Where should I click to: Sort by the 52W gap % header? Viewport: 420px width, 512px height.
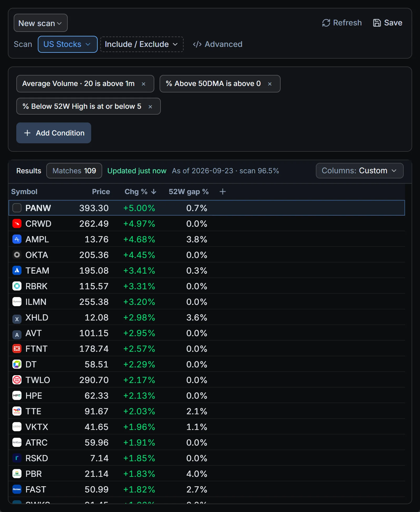(x=188, y=192)
